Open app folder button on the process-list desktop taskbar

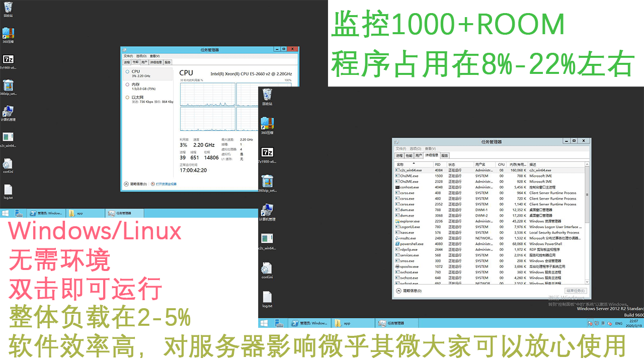352,323
